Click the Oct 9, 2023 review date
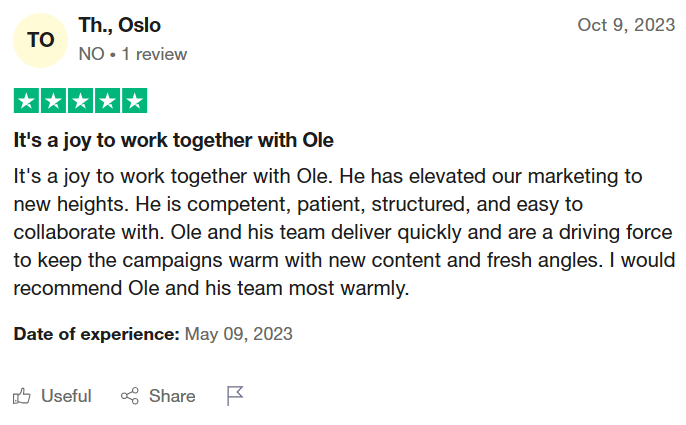 [626, 25]
